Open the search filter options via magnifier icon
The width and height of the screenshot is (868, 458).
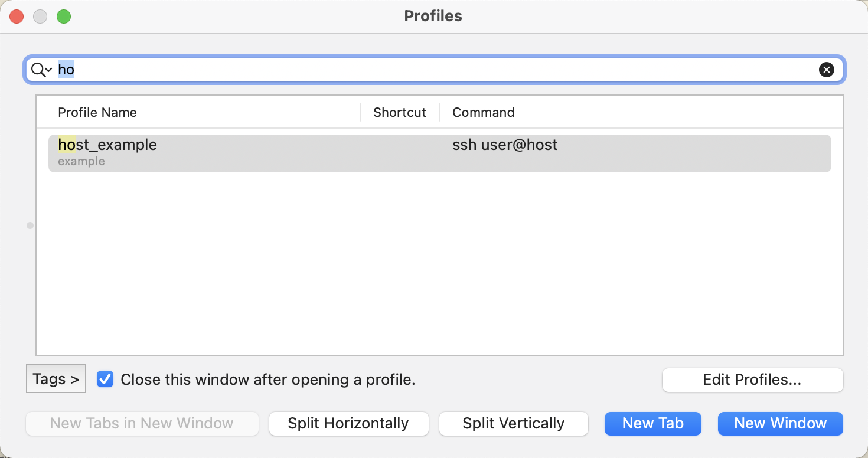point(39,70)
